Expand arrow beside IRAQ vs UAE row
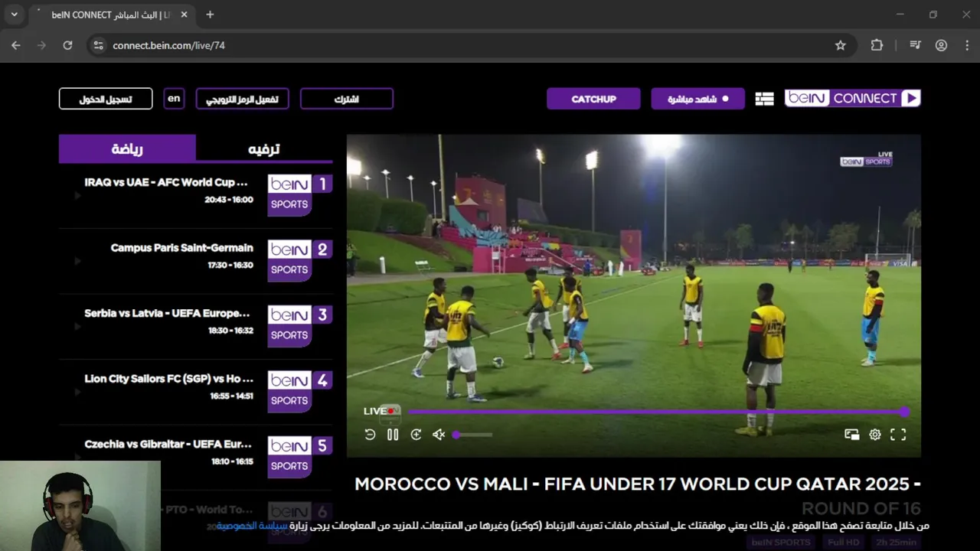The width and height of the screenshot is (980, 551). tap(77, 196)
